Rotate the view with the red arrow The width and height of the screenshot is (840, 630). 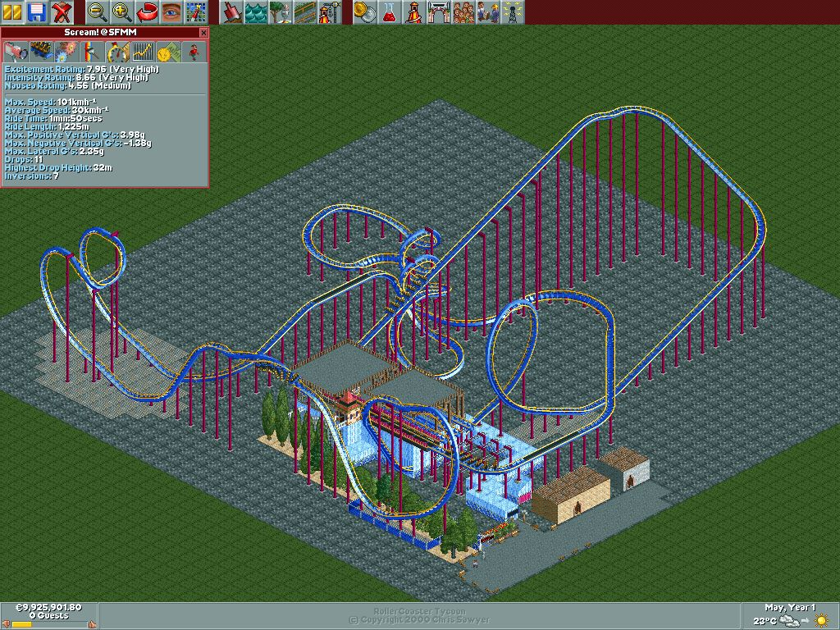click(x=147, y=11)
